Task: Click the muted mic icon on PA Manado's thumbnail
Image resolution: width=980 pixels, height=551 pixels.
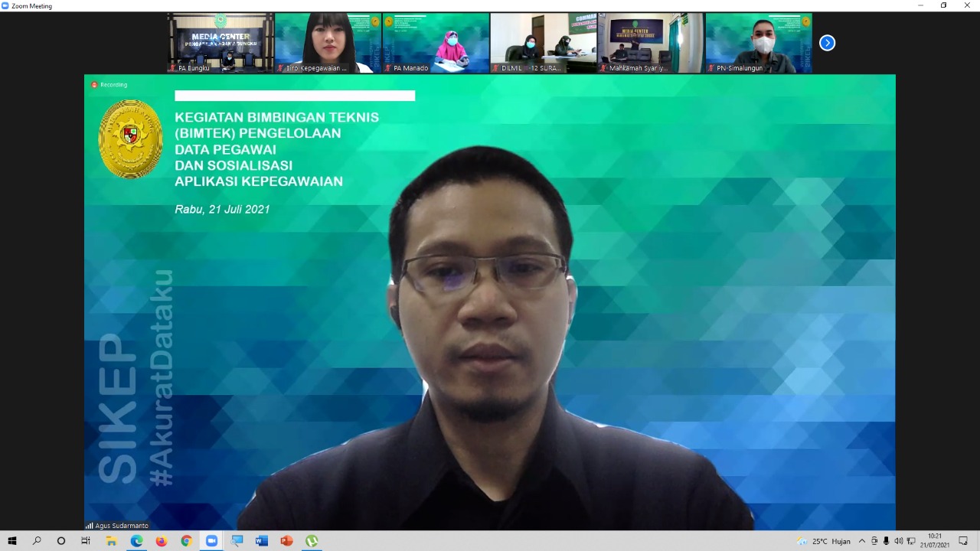Action: 389,68
